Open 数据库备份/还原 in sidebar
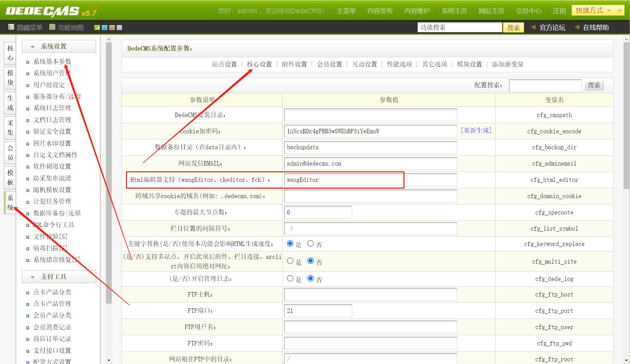This screenshot has height=364, width=630. point(57,213)
